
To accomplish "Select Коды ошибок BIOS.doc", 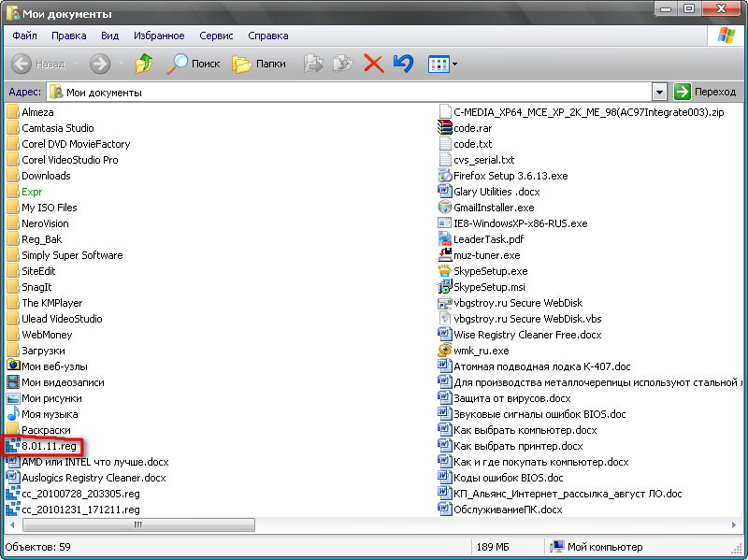I will click(500, 478).
